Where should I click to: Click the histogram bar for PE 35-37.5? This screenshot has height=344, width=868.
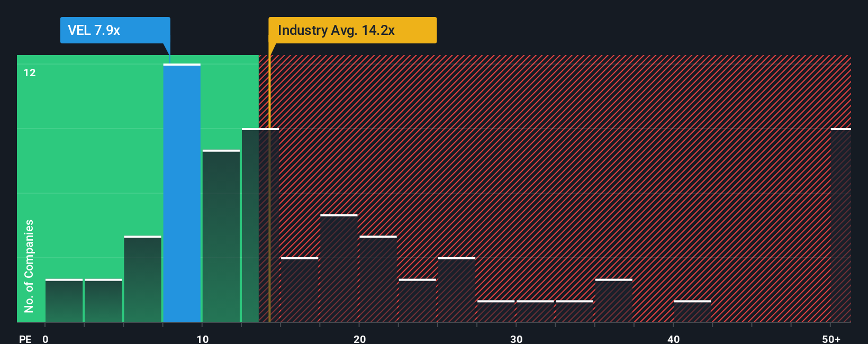click(614, 300)
